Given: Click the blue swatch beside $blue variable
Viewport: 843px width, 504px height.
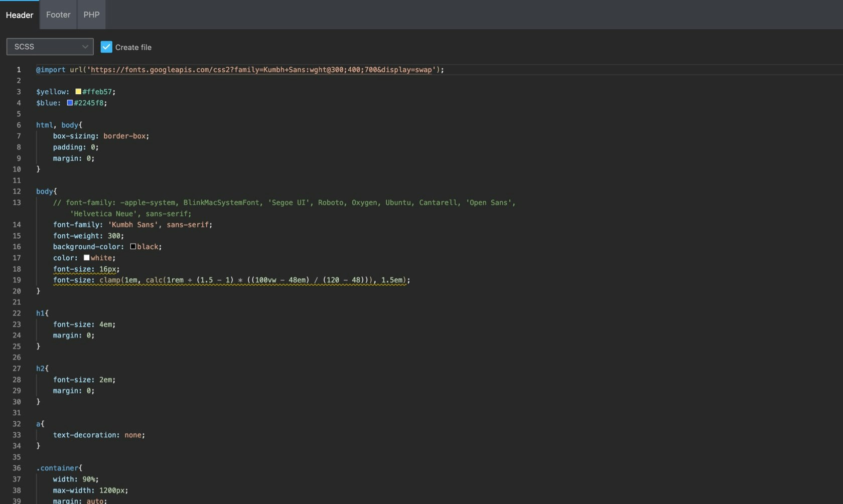Looking at the screenshot, I should [70, 102].
